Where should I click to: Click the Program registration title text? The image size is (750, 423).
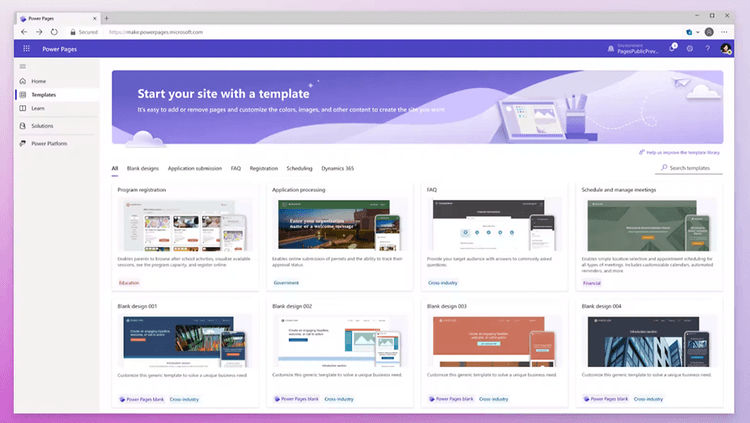click(142, 190)
